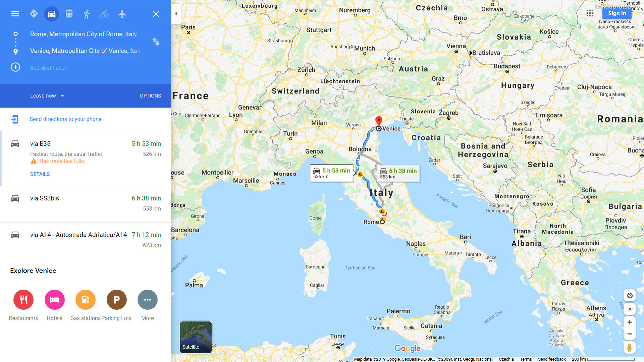Show your location on map
The width and height of the screenshot is (644, 362).
[x=630, y=309]
